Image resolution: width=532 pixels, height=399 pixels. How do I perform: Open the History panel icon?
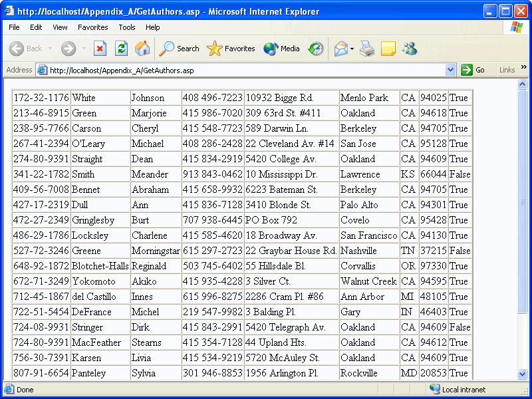(316, 49)
